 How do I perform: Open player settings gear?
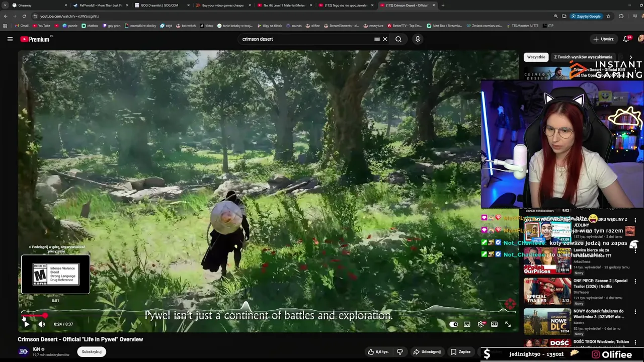click(480, 324)
